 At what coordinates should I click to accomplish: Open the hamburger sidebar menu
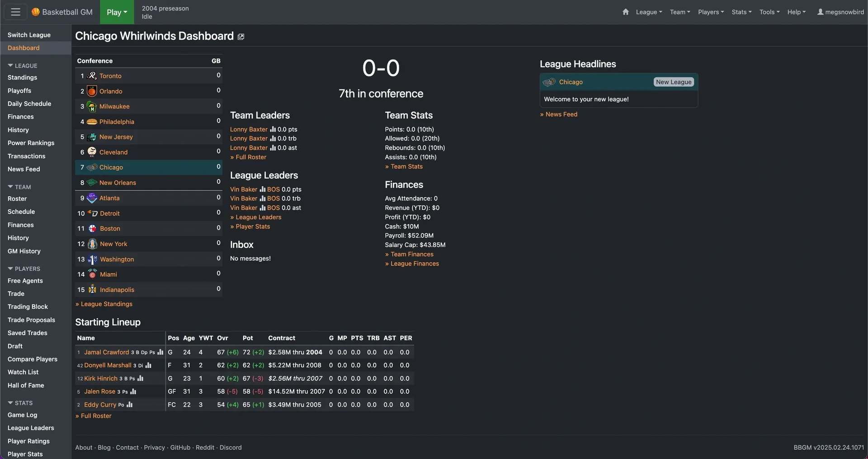pyautogui.click(x=15, y=12)
